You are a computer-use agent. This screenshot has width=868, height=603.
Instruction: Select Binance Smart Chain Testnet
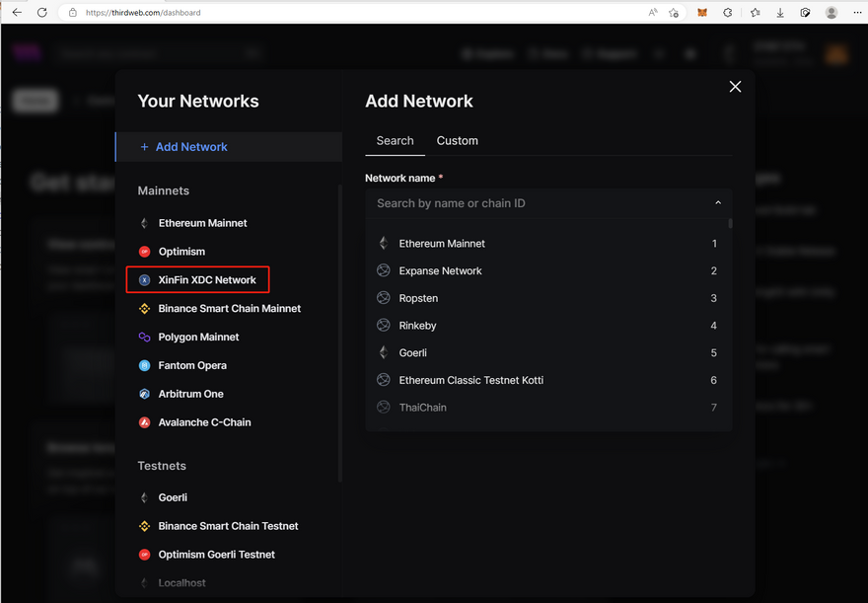click(x=228, y=526)
